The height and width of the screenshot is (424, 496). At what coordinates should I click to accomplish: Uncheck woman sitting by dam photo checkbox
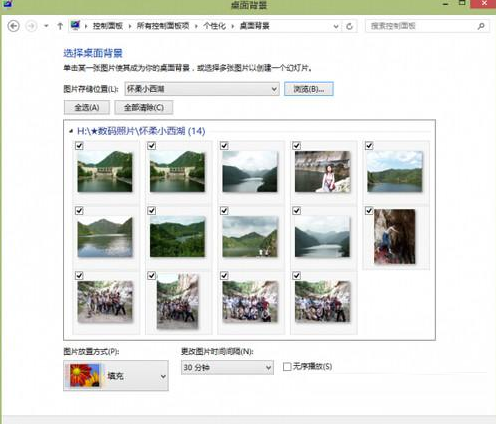pyautogui.click(x=296, y=146)
